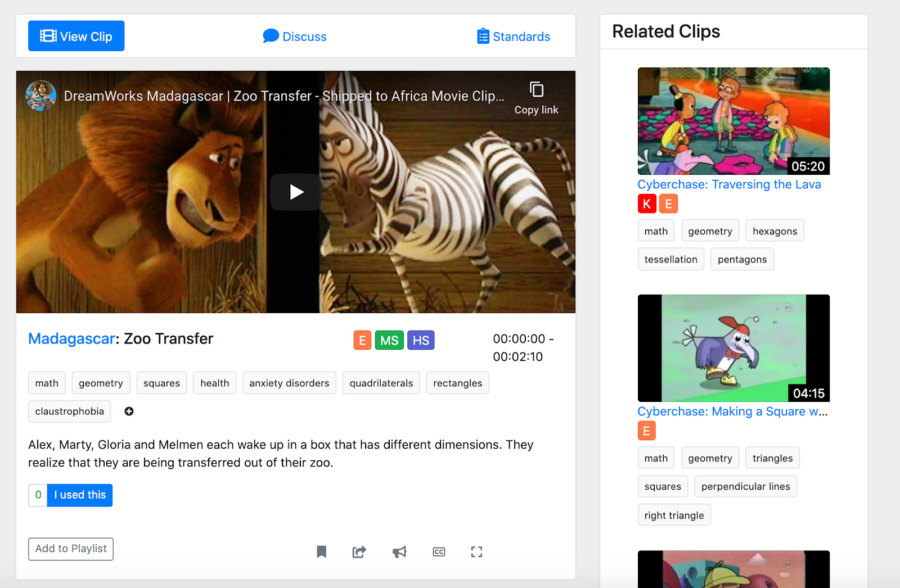Click the megaphone announce icon

(399, 551)
